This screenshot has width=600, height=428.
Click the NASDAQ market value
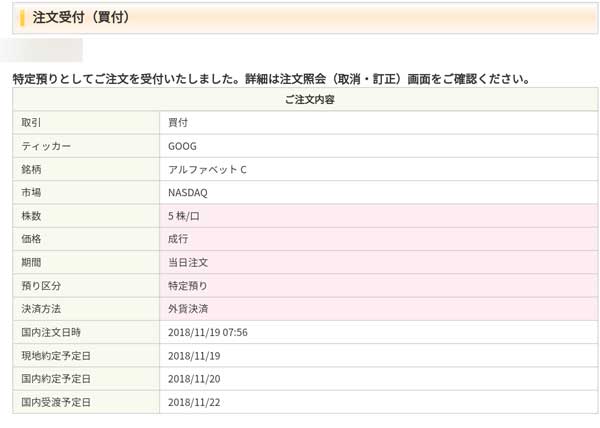pos(188,192)
